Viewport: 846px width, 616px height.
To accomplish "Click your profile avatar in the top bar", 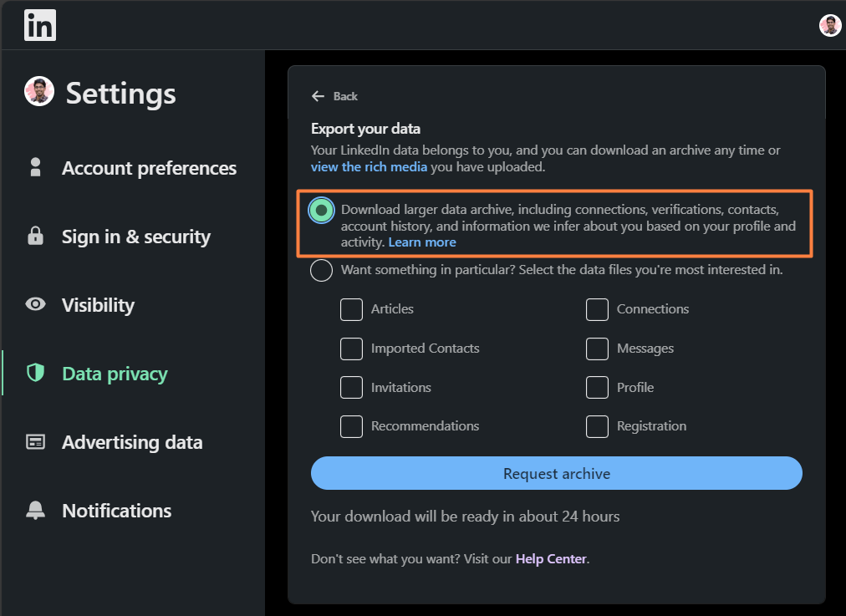I will [829, 24].
